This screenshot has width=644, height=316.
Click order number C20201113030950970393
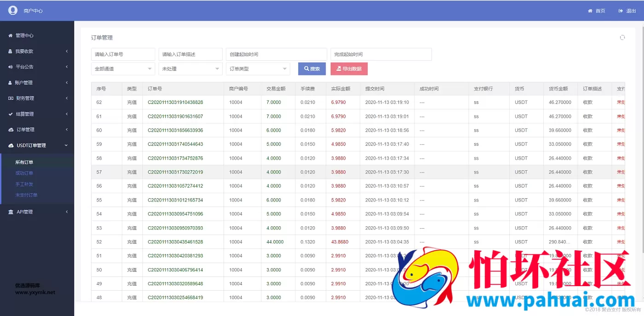tap(175, 228)
